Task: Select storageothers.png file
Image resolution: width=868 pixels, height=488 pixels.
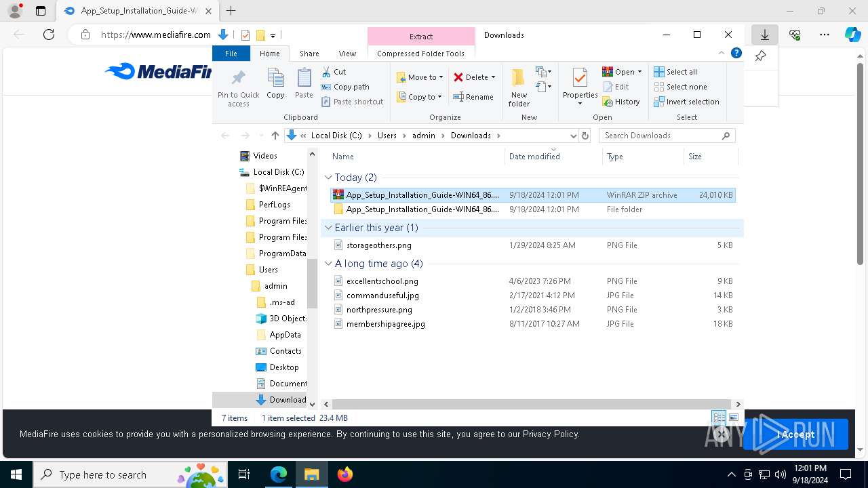Action: tap(533, 245)
